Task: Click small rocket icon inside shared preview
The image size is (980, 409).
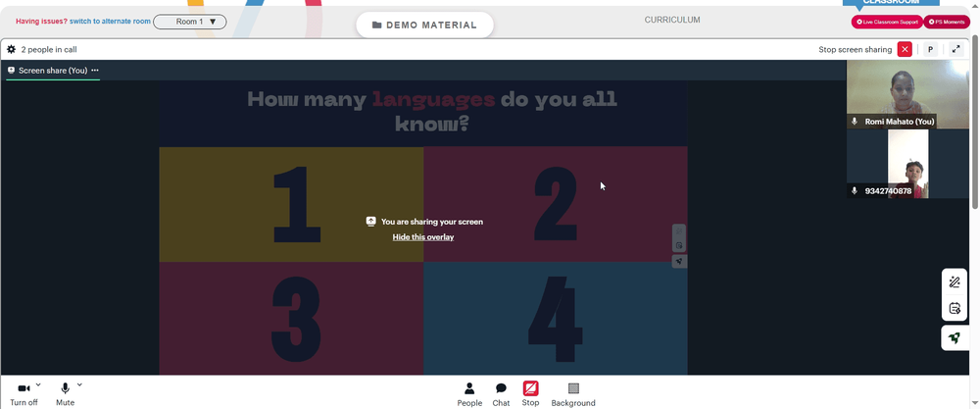Action: pos(679,262)
